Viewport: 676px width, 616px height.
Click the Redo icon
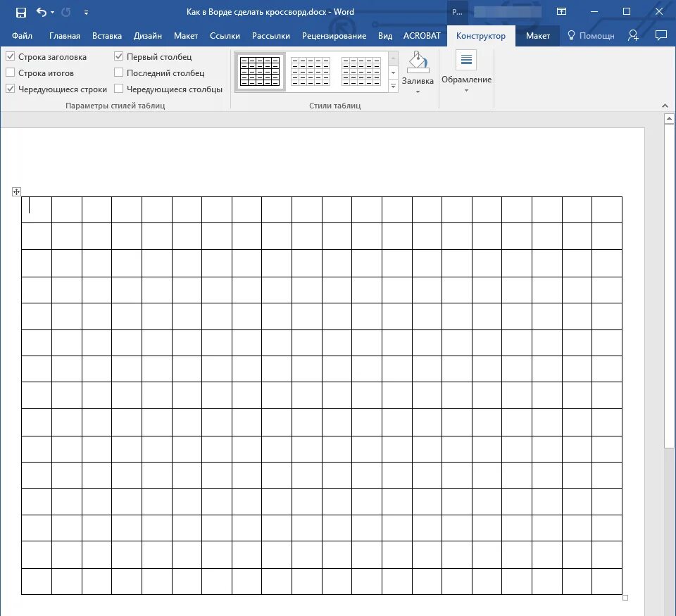coord(66,12)
